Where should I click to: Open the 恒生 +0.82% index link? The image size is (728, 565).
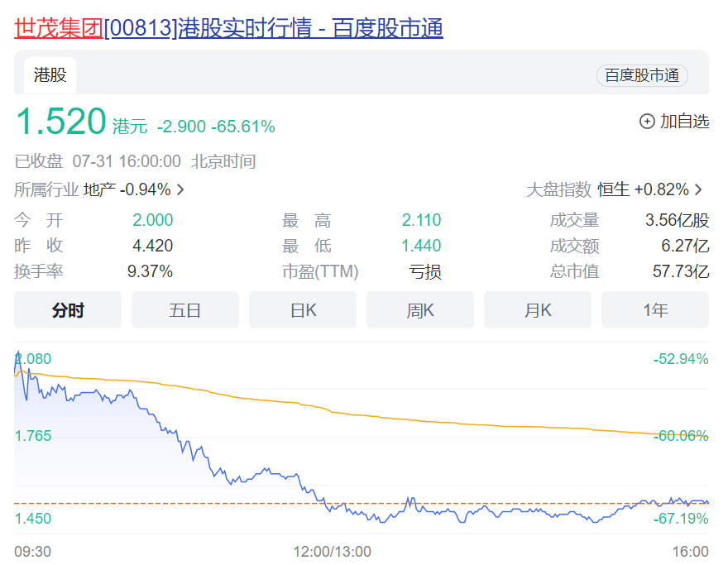pos(643,189)
